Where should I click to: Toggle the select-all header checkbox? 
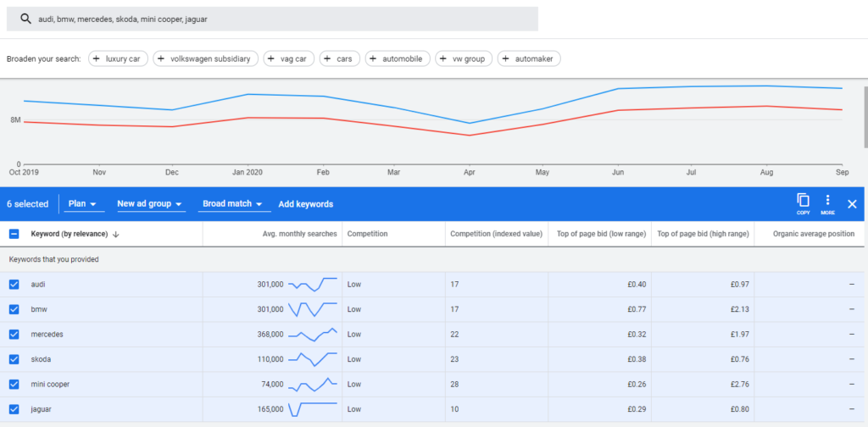tap(14, 234)
